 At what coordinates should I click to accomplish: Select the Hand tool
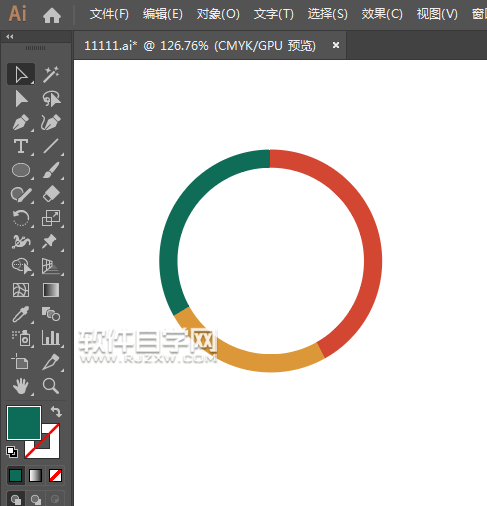coord(21,386)
